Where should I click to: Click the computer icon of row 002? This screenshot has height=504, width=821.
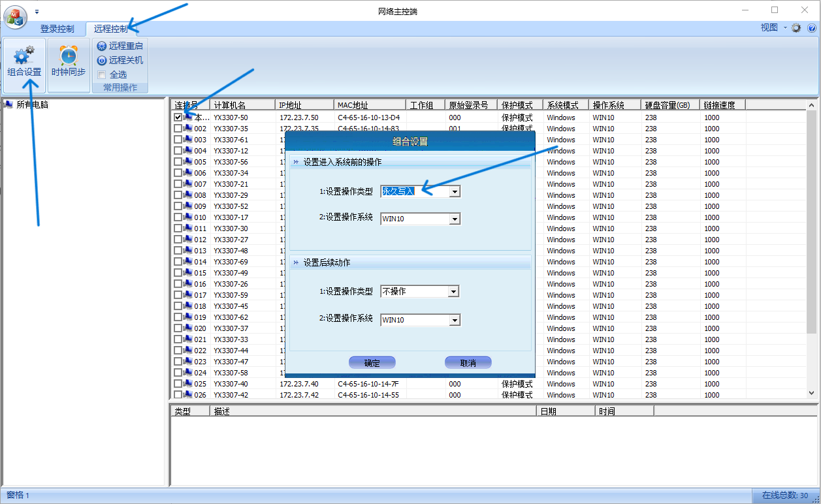coord(188,129)
